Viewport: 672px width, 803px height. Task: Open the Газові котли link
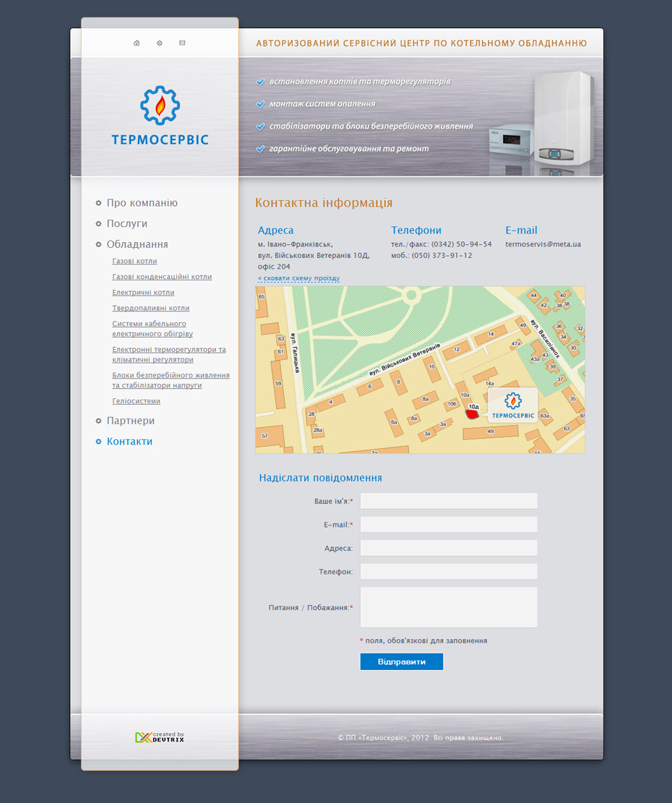click(134, 261)
